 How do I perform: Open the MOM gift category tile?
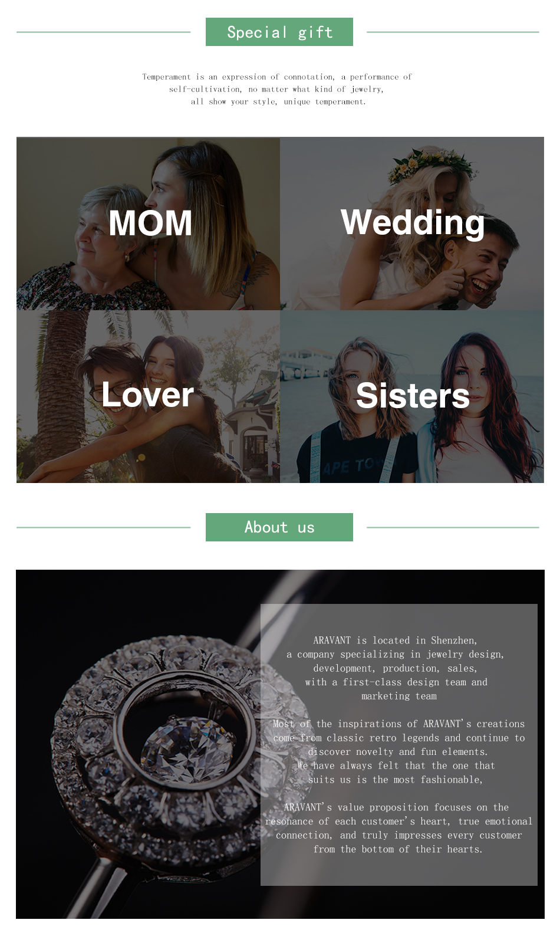pos(148,224)
